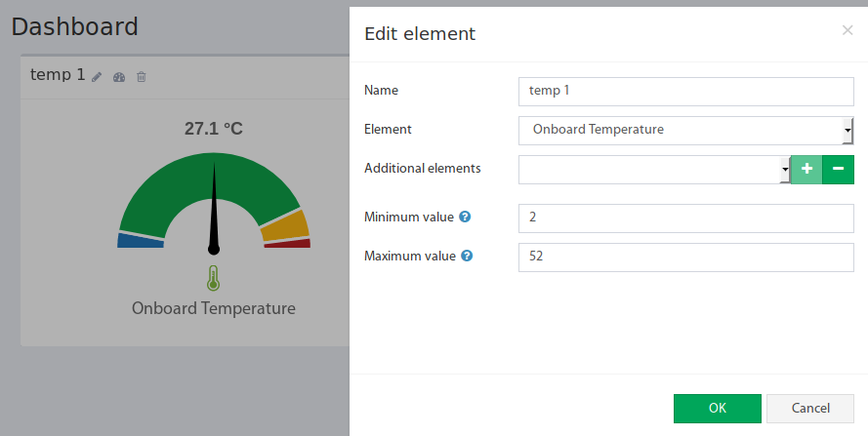Click the Dashboard page heading

75,26
